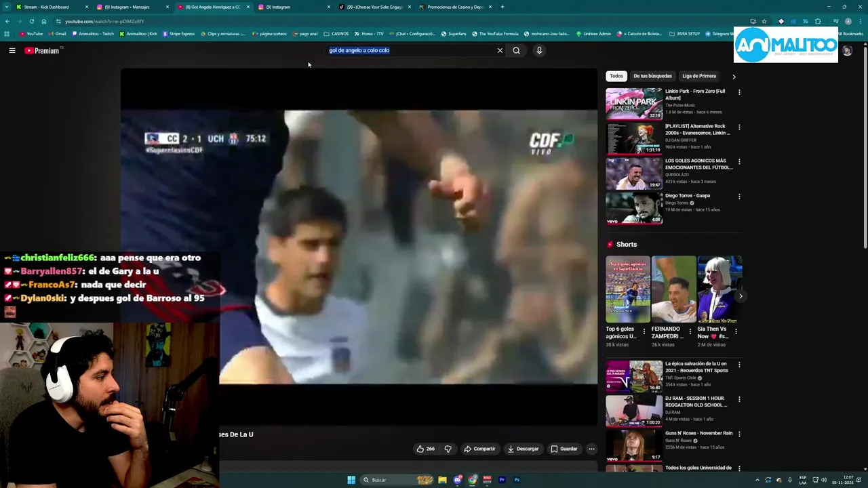Select Liga de Primera filter chip
Viewport: 868px width, 488px height.
click(x=699, y=76)
